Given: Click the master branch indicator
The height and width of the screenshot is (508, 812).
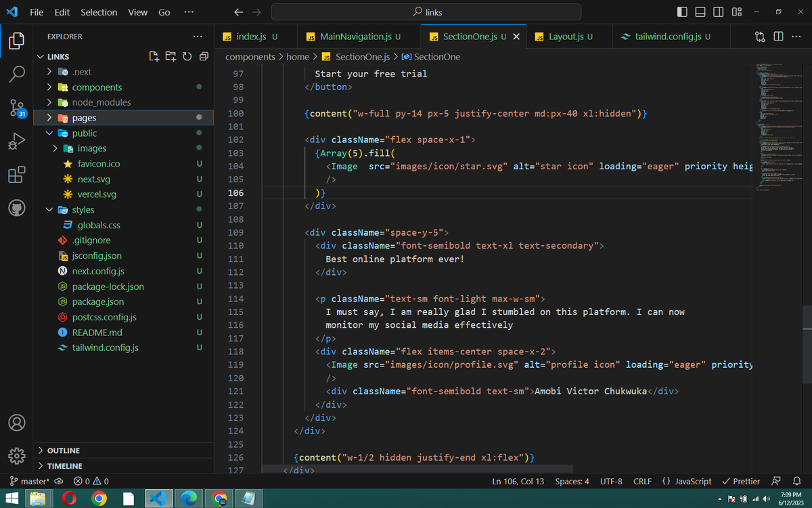Looking at the screenshot, I should [x=29, y=481].
